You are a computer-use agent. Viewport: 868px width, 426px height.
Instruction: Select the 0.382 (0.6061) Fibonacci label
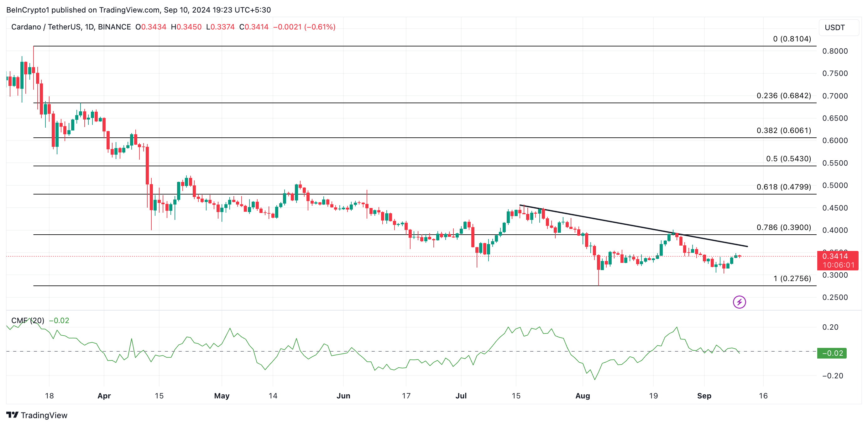783,130
